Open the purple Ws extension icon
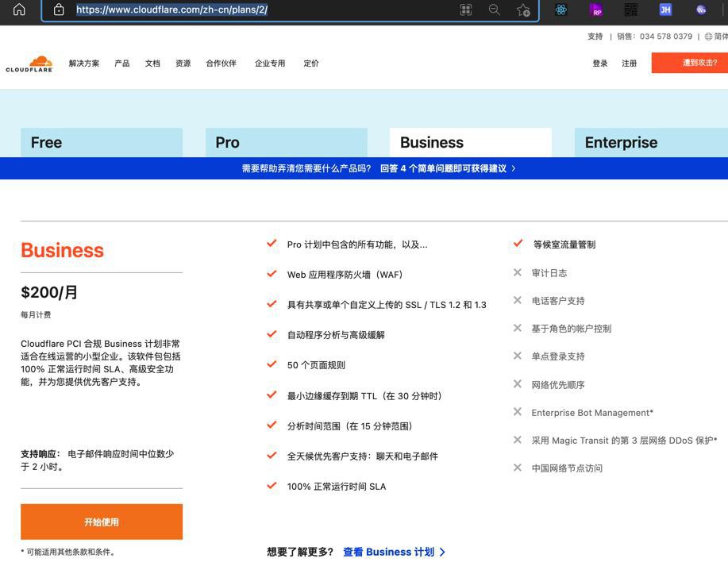Viewport: 728px width, 566px height. click(701, 10)
